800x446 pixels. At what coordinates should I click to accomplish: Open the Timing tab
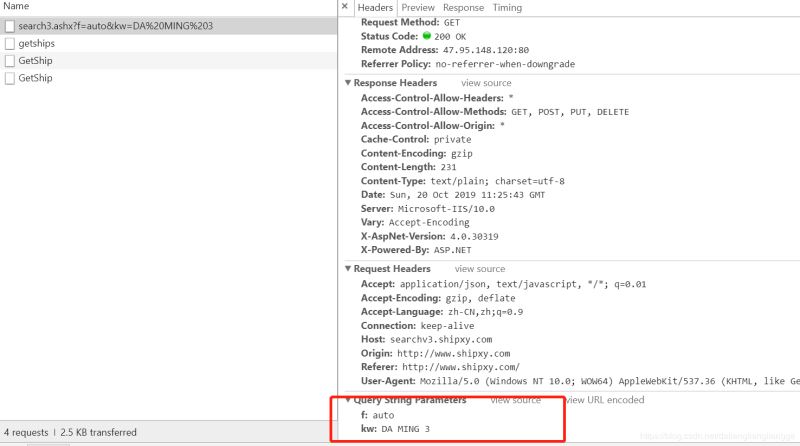(507, 8)
